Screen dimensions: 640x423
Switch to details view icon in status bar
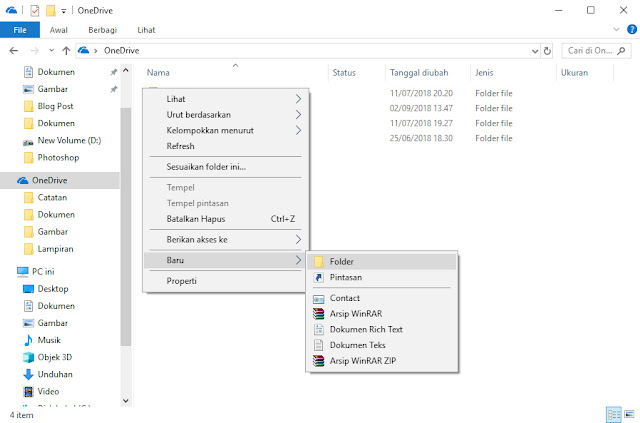(x=613, y=415)
